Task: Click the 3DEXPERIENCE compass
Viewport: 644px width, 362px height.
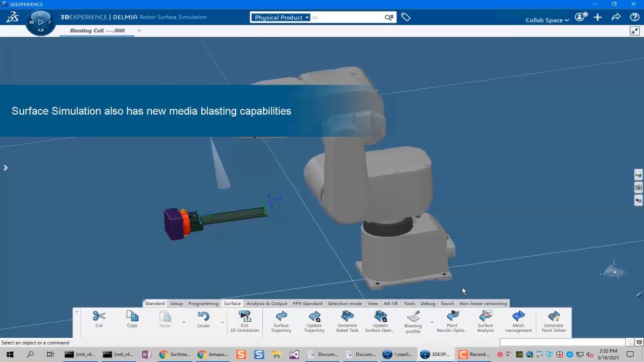Action: (40, 22)
